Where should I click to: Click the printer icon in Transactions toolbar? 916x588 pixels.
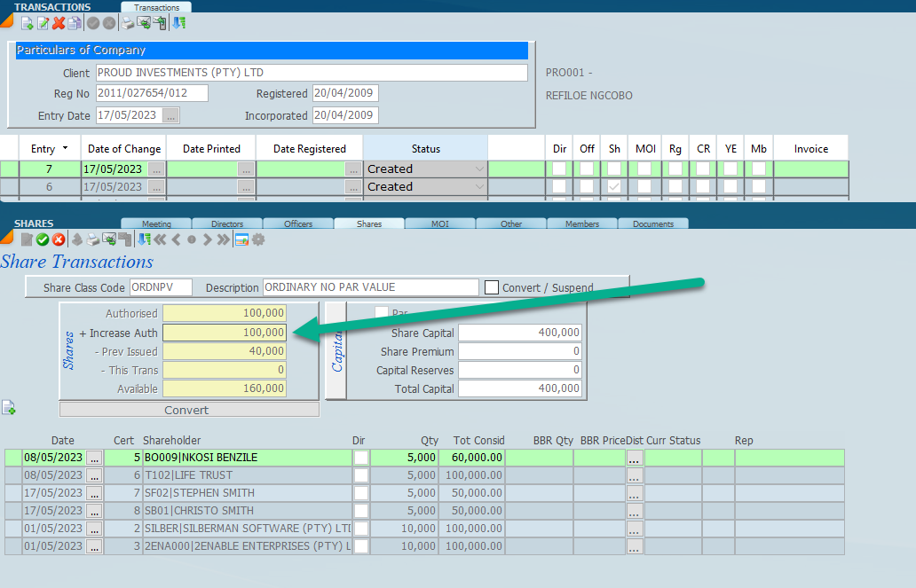(128, 23)
